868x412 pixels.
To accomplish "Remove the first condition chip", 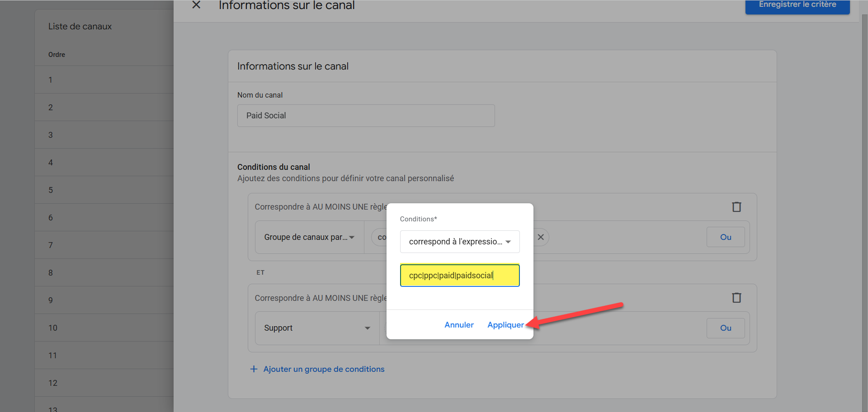I will (541, 237).
